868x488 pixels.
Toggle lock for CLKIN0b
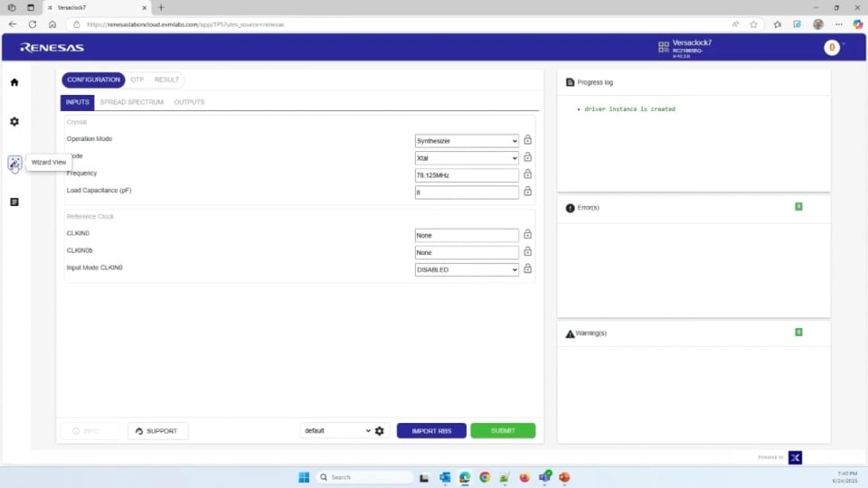[x=527, y=252]
